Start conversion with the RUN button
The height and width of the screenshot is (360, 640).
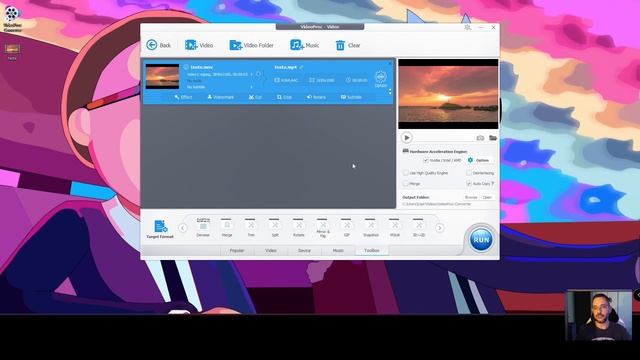(481, 240)
